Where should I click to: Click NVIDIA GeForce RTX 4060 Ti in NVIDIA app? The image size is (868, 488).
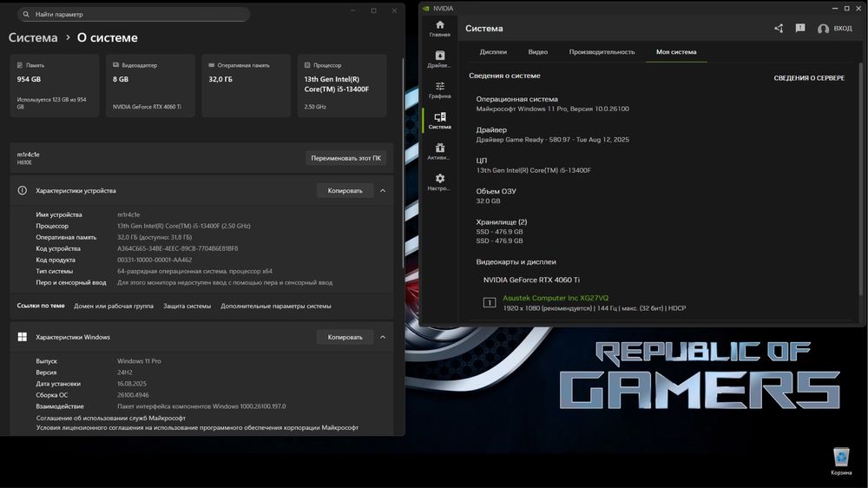click(531, 280)
